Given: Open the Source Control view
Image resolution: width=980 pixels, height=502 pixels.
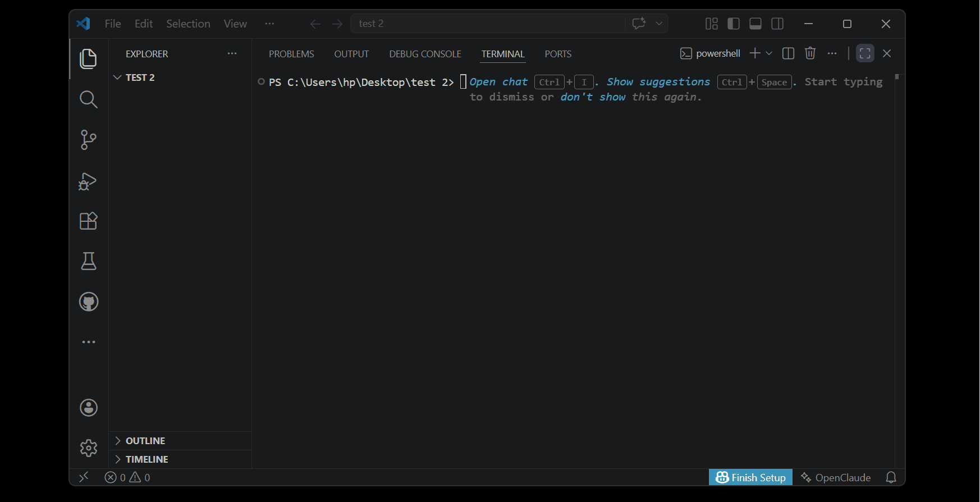Looking at the screenshot, I should (x=88, y=140).
